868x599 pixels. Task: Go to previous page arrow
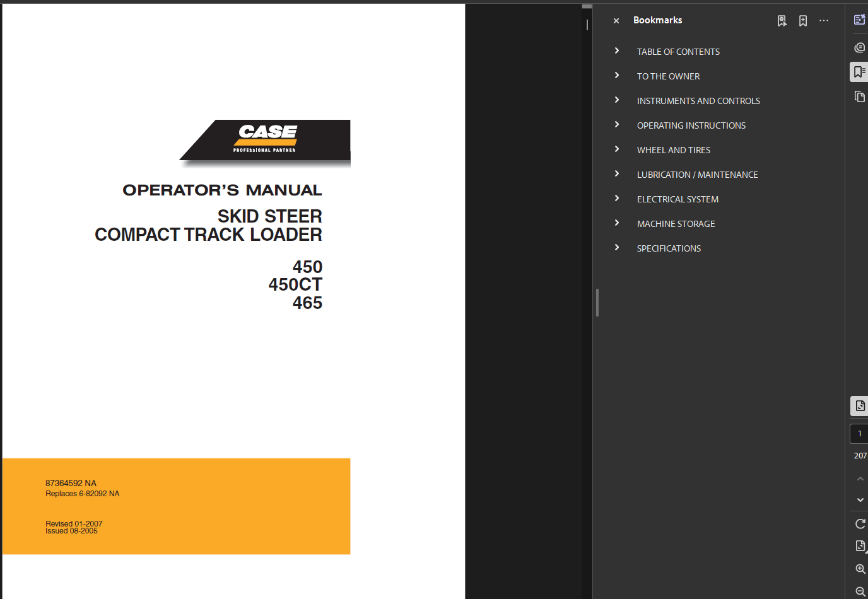tap(860, 479)
